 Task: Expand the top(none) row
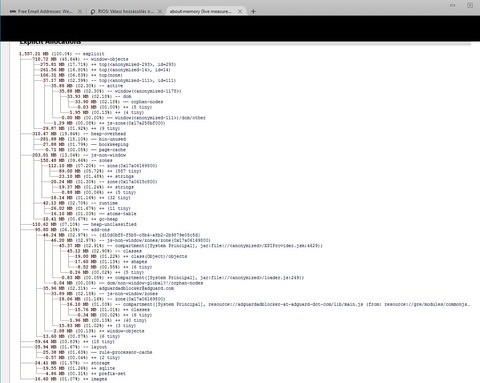pyautogui.click(x=81, y=75)
